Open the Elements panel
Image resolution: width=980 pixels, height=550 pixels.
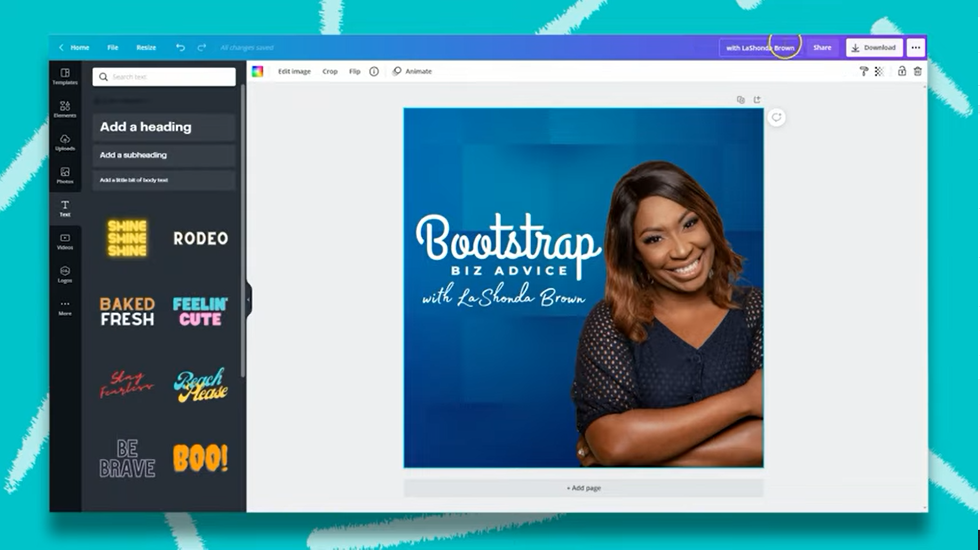pyautogui.click(x=65, y=109)
